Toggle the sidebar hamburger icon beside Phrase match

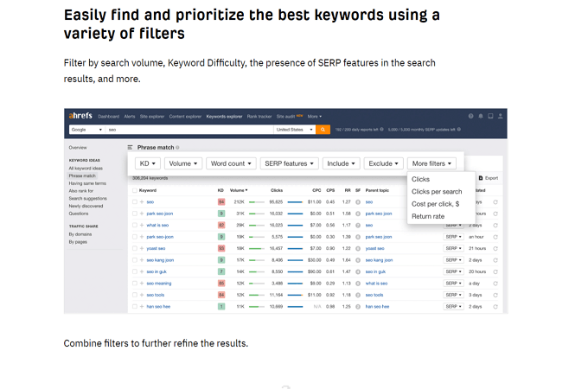pos(130,147)
